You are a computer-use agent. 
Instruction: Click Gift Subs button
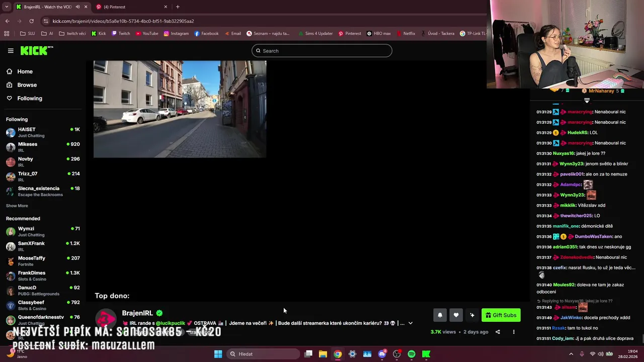pyautogui.click(x=501, y=315)
